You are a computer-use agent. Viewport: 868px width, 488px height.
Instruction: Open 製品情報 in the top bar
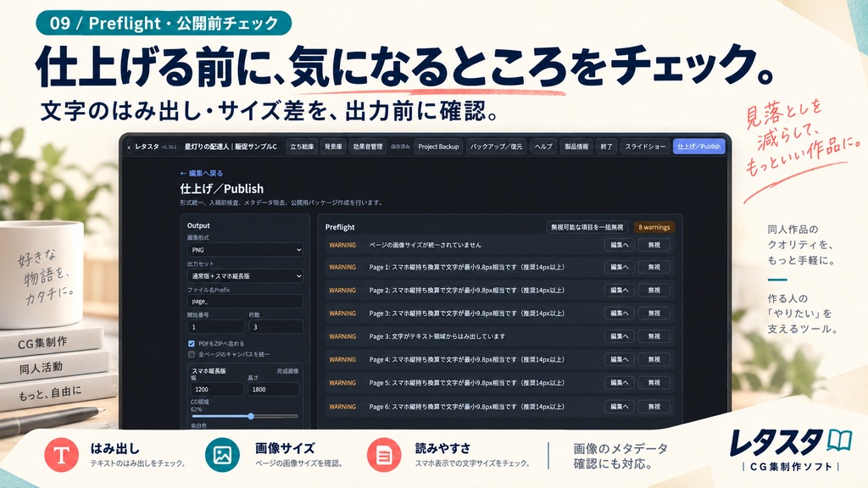pyautogui.click(x=576, y=147)
